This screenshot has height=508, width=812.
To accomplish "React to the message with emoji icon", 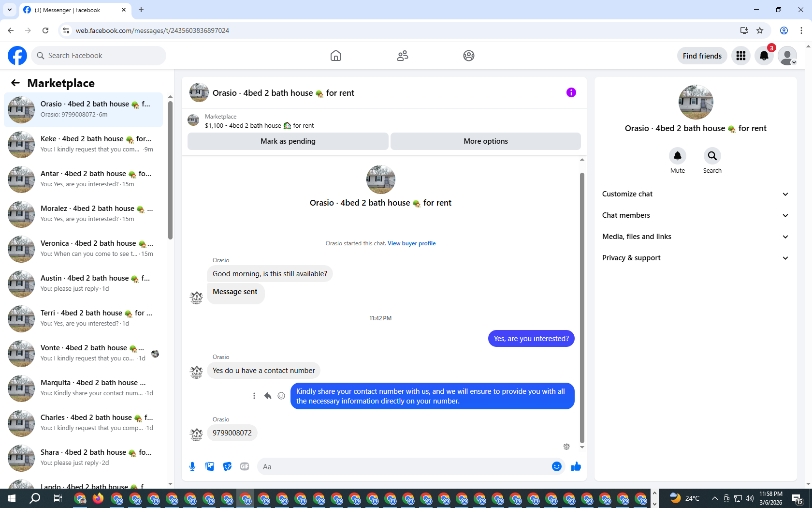I will 281,396.
